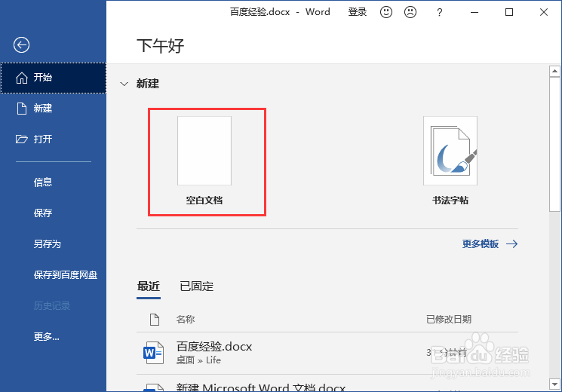This screenshot has height=392, width=562.
Task: Click the 已修改日期 column header
Action: [449, 320]
